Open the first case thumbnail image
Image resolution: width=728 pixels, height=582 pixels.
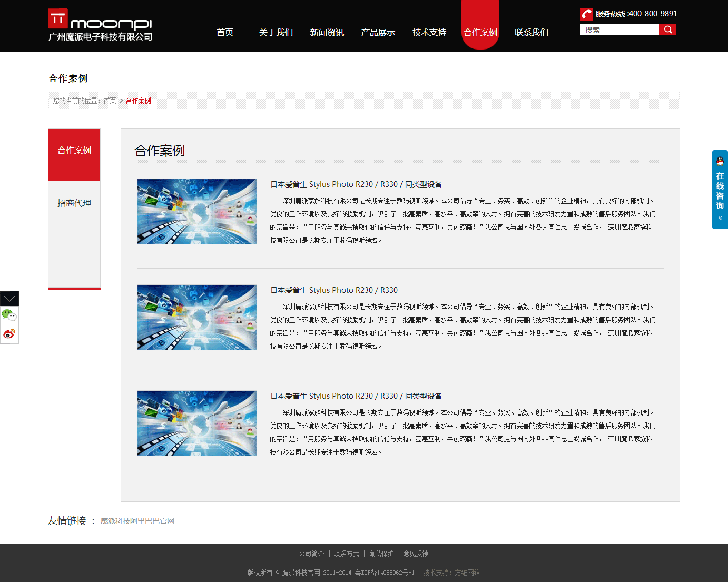197,211
